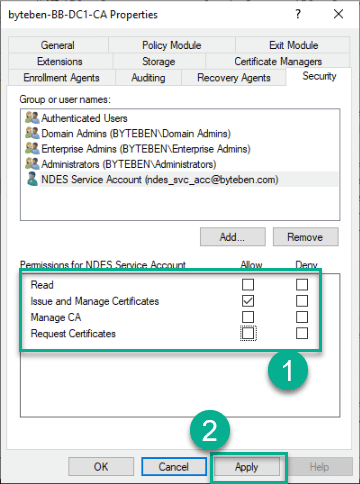Click the Apply button
360x484 pixels.
(247, 467)
